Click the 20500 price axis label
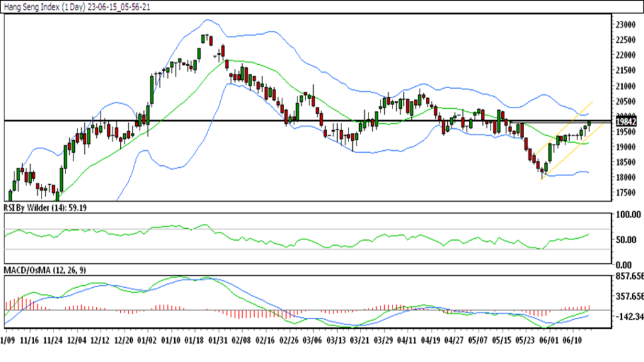This screenshot has height=362, width=644. (626, 101)
